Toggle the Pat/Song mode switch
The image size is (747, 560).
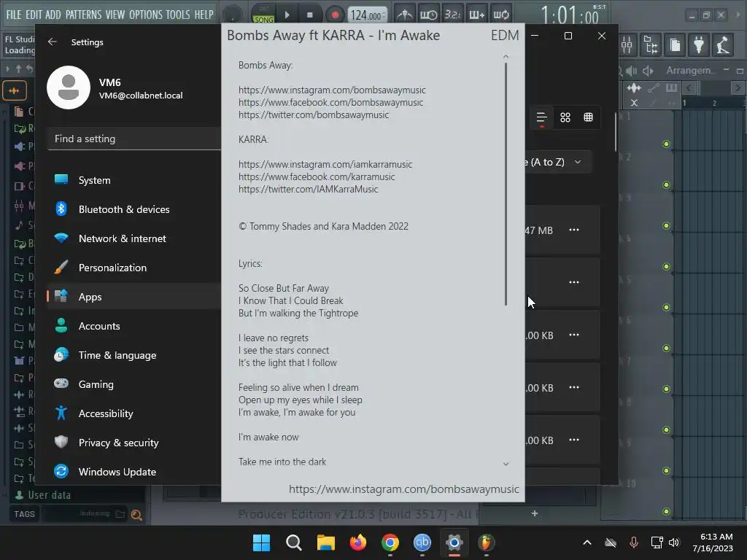(x=263, y=15)
